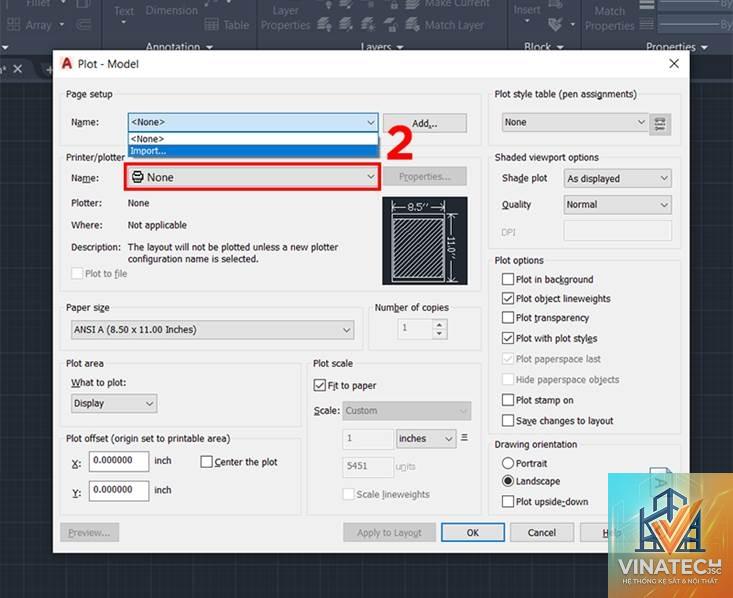This screenshot has height=598, width=733.
Task: Click the Thaw All Layers icon
Action: click(x=368, y=24)
